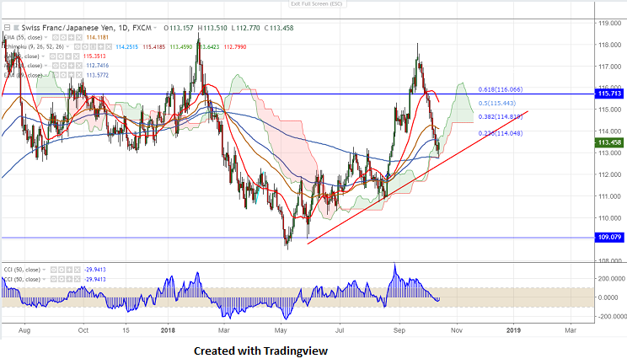Viewport: 627px width, 364px height.
Task: Open settings for EMA (55, close) indicator
Action: coord(63,38)
